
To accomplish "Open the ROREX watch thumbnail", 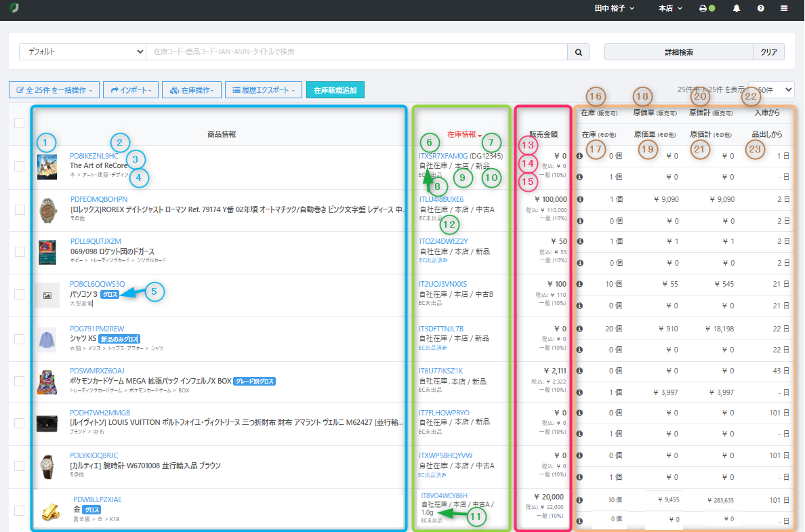I will tap(47, 210).
